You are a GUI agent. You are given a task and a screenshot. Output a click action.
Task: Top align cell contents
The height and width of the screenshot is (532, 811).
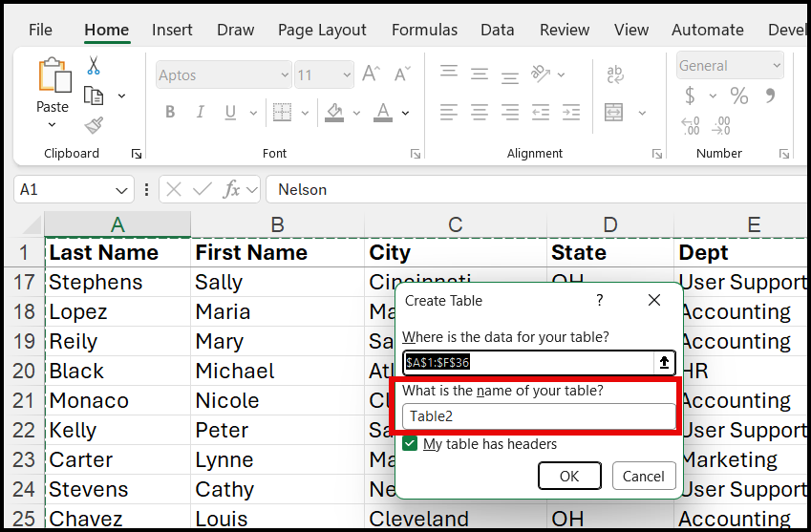pyautogui.click(x=449, y=71)
